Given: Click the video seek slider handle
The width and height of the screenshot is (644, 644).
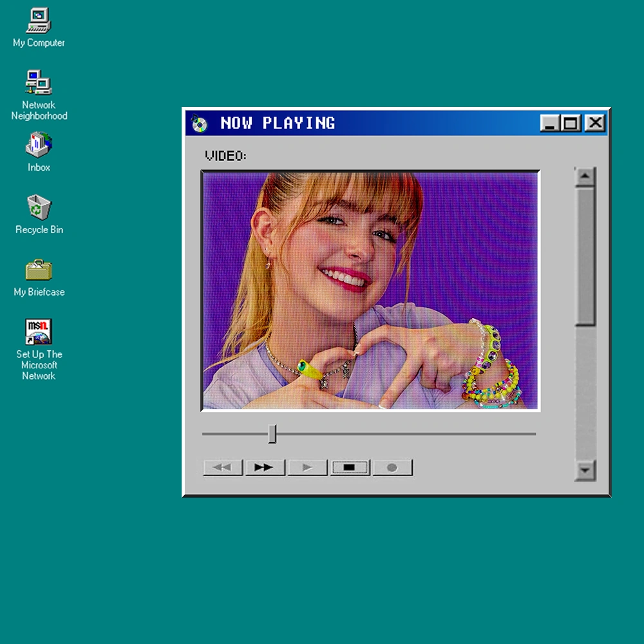Looking at the screenshot, I should (272, 433).
